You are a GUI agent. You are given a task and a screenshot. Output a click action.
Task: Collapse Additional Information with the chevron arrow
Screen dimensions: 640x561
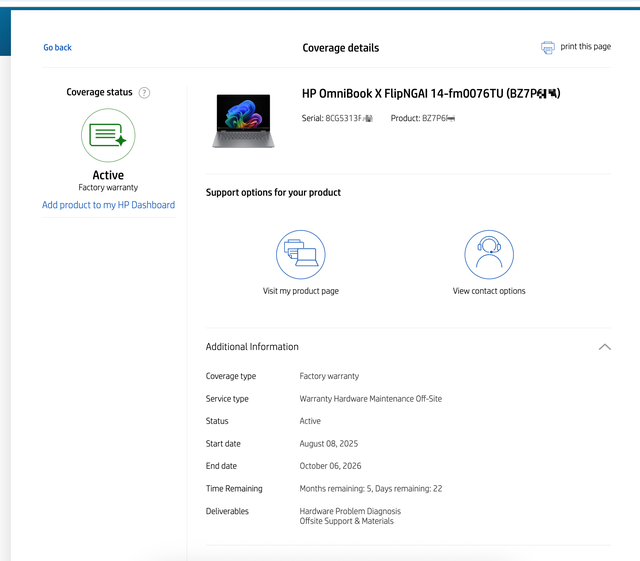[604, 347]
